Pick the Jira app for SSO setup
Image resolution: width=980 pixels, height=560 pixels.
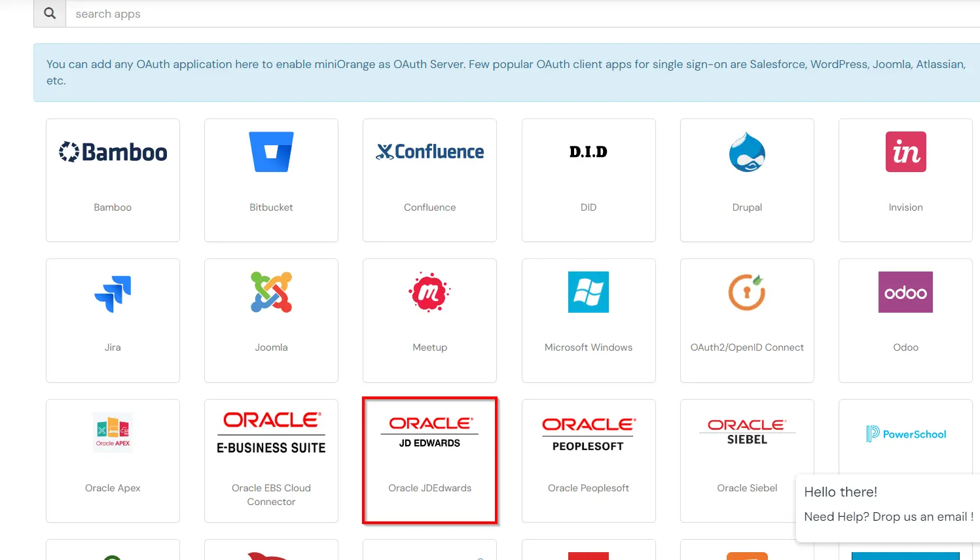113,321
